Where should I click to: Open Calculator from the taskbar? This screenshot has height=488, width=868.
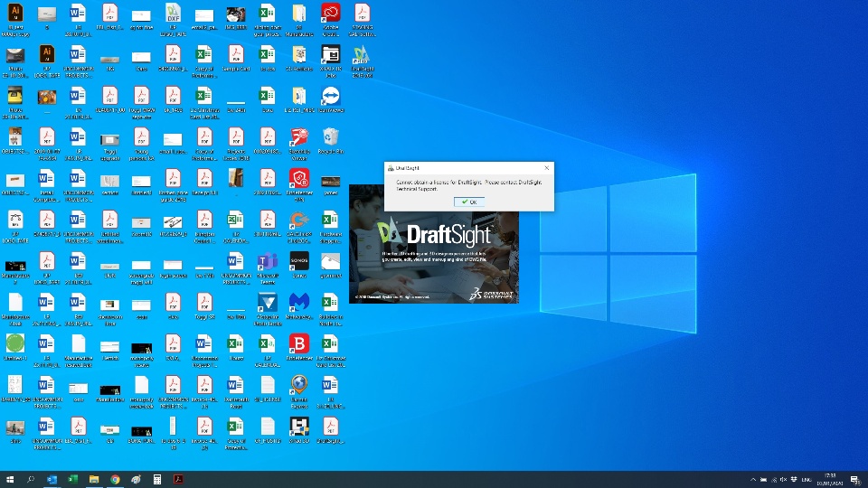point(157,479)
